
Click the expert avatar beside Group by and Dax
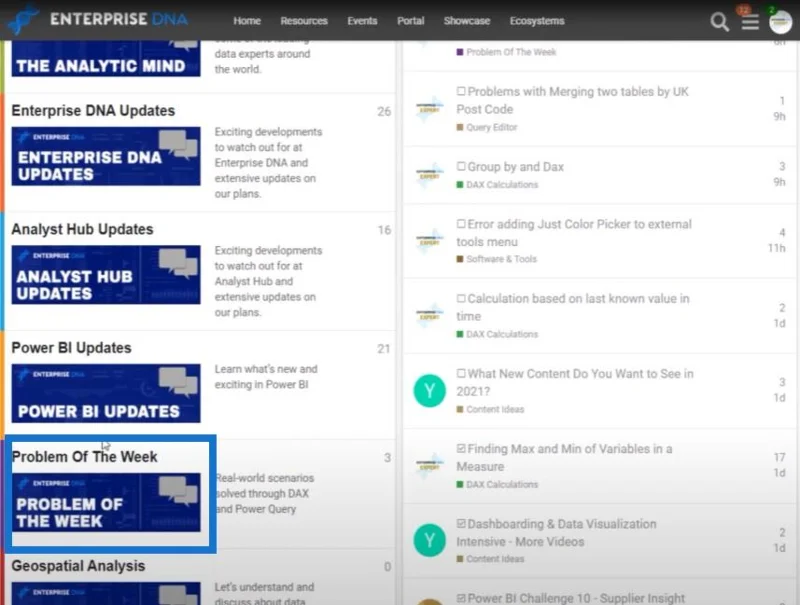429,174
